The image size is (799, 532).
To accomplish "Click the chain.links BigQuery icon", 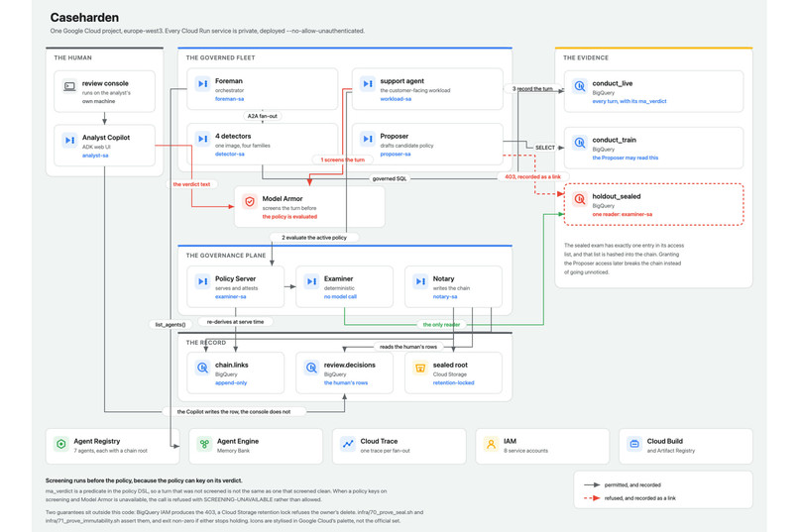I will 203,368.
